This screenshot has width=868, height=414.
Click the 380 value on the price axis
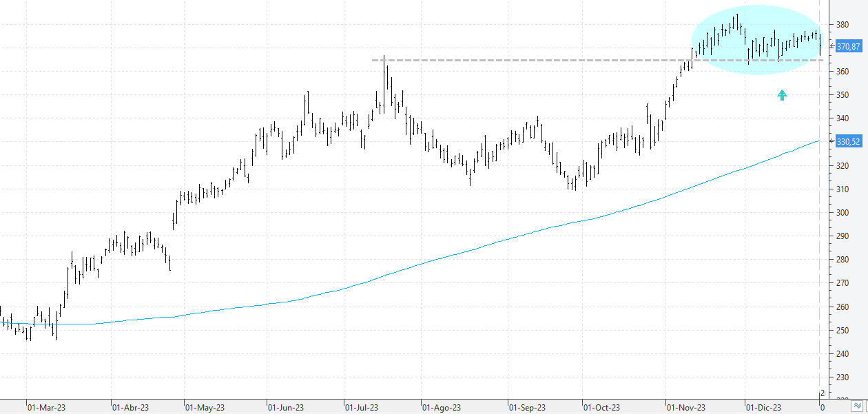(x=843, y=24)
